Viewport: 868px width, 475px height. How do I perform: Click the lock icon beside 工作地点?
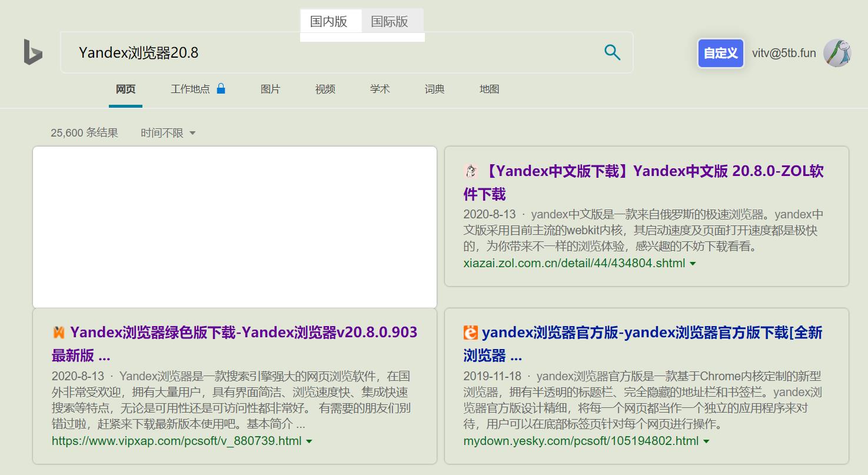pyautogui.click(x=222, y=87)
